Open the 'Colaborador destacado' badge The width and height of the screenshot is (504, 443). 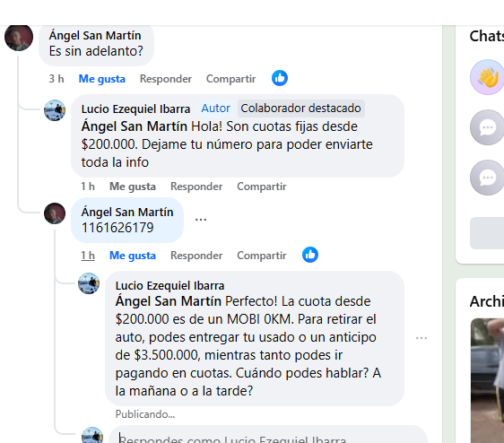coord(300,109)
